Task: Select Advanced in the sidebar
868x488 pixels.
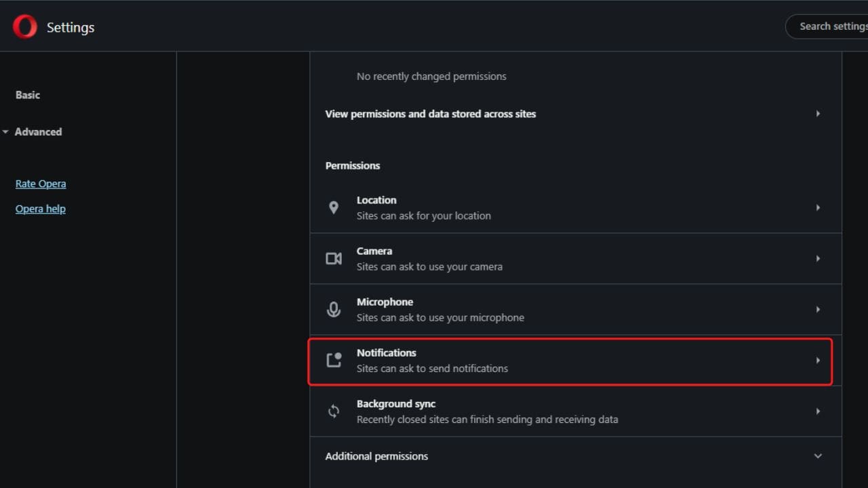Action: pos(38,131)
